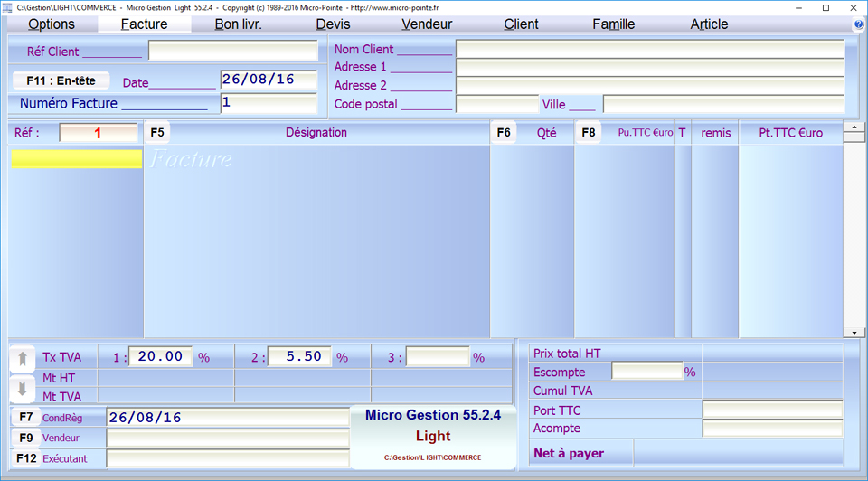This screenshot has width=868, height=481.
Task: Click the Nom Client text field
Action: tap(649, 49)
